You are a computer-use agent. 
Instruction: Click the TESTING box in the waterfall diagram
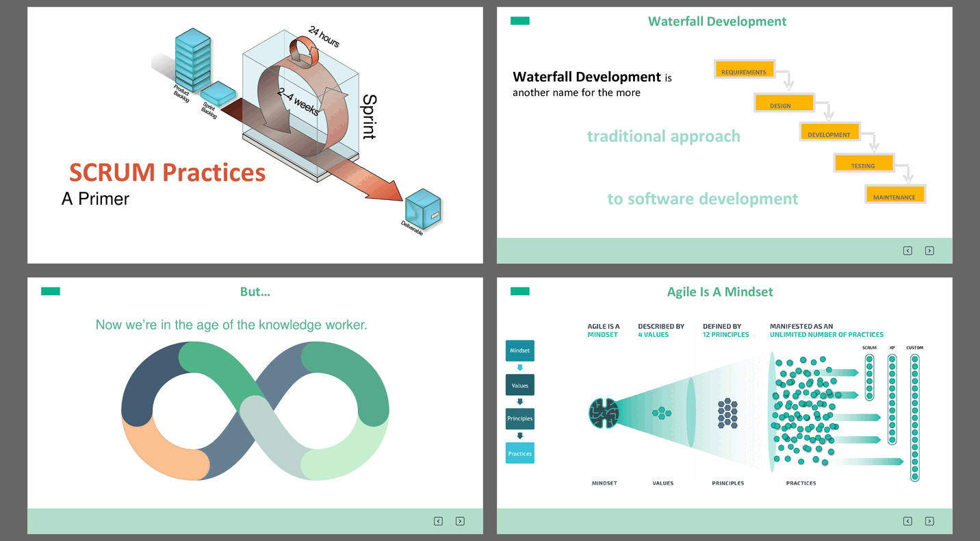(864, 163)
